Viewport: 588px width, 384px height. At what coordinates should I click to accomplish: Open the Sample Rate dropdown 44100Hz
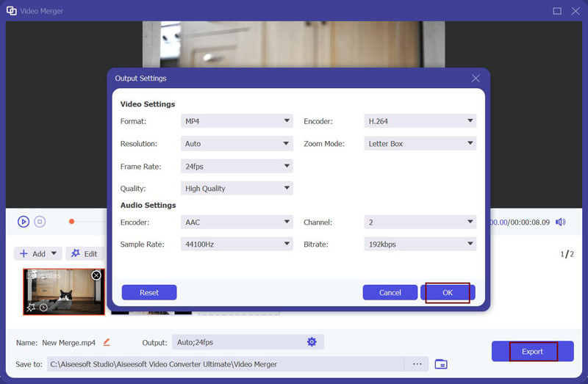coord(237,244)
